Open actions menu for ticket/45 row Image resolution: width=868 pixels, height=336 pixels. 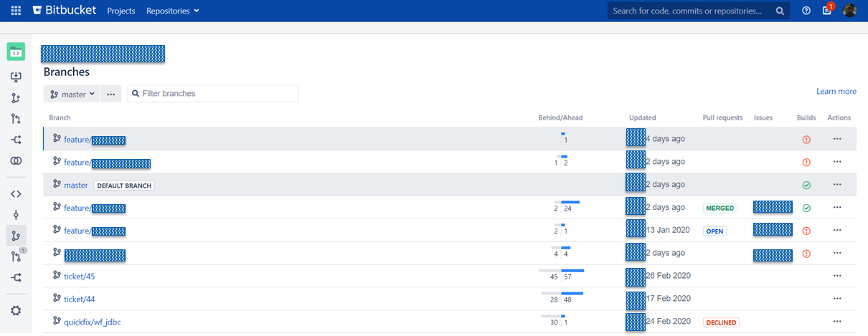(x=837, y=276)
